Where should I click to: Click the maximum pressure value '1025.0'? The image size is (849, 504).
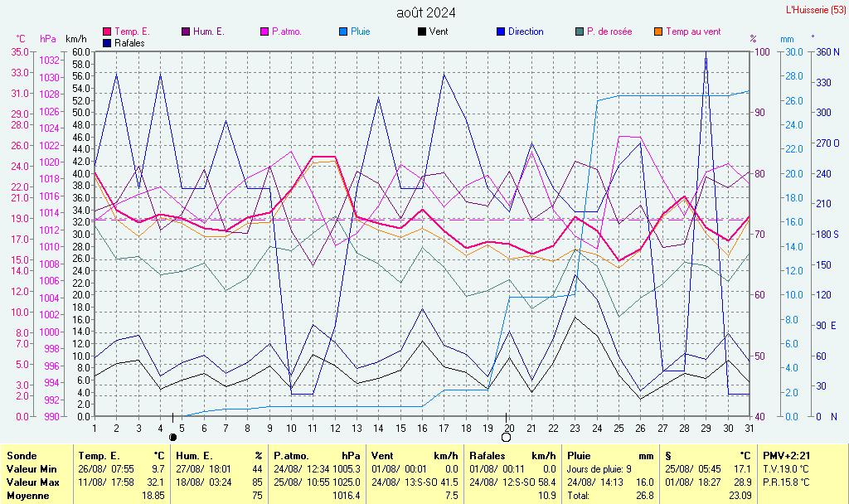pyautogui.click(x=347, y=482)
